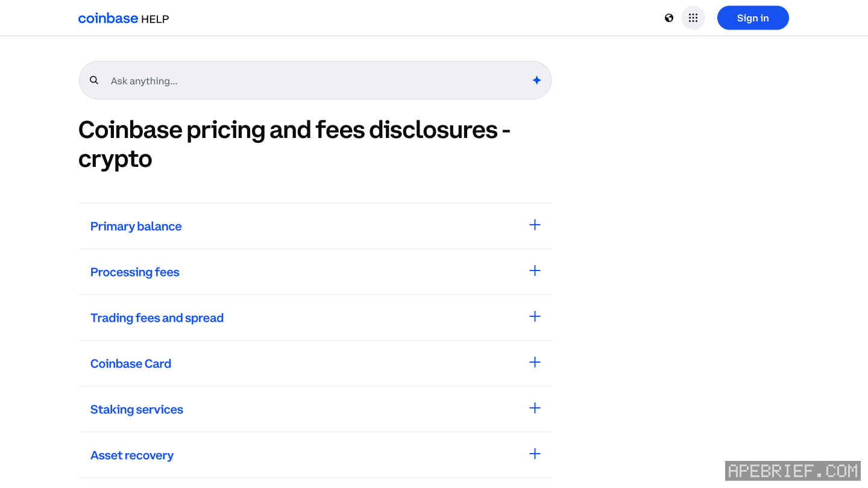868x488 pixels.
Task: Click the plus icon beside Asset recovery
Action: coord(535,454)
